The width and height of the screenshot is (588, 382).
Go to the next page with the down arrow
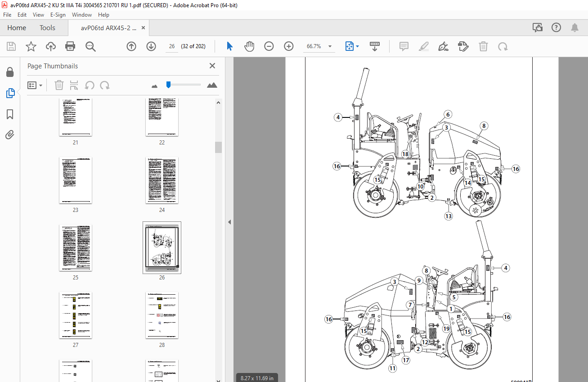point(151,46)
